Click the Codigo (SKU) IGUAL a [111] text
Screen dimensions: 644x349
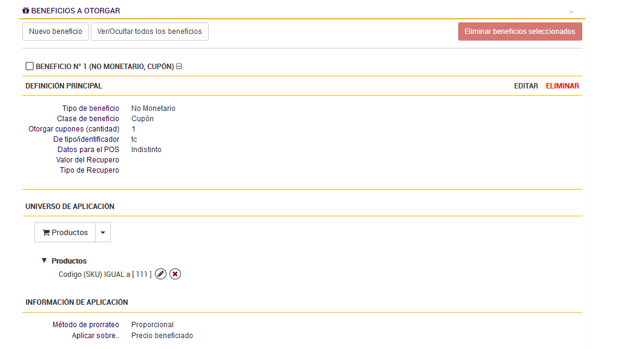(x=105, y=274)
